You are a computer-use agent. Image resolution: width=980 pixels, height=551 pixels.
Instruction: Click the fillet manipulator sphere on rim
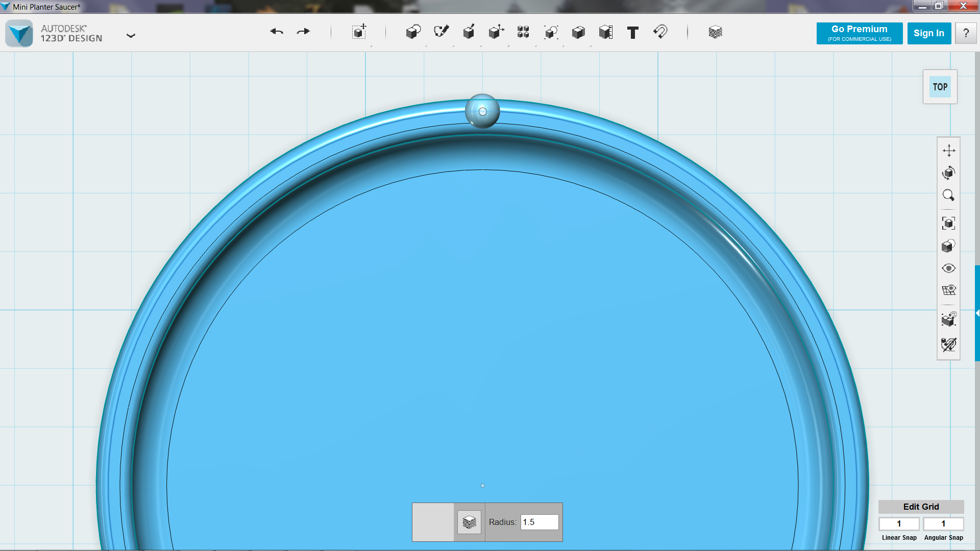pyautogui.click(x=482, y=111)
